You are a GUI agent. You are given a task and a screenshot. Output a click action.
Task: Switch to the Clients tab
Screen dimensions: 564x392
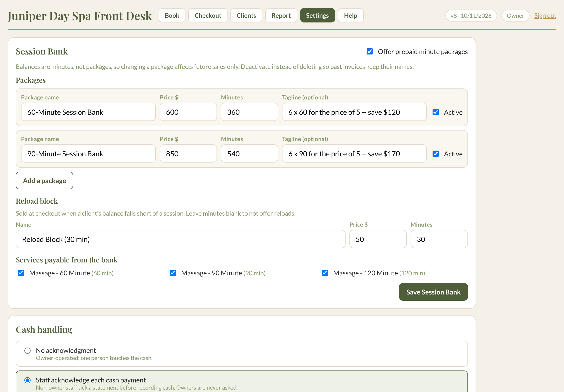246,16
